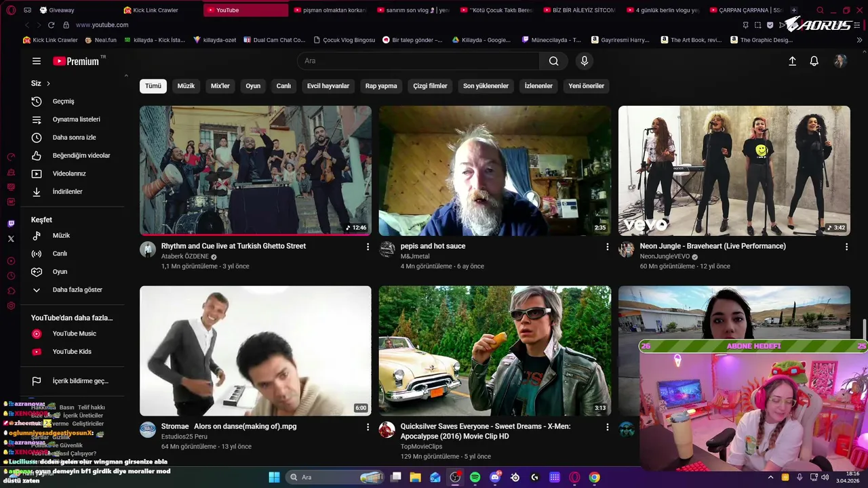The width and height of the screenshot is (868, 488).
Task: Open the Opera menu logo
Action: (x=11, y=10)
